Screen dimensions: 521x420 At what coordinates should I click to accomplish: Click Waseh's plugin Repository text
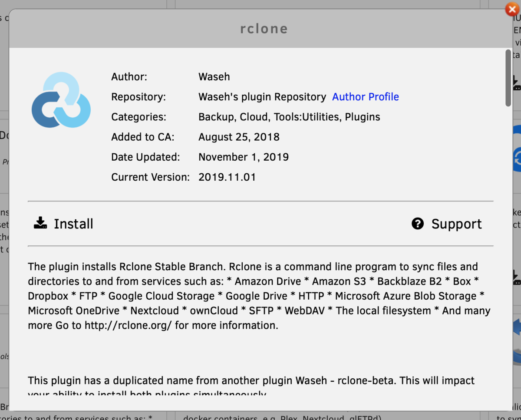pyautogui.click(x=262, y=97)
